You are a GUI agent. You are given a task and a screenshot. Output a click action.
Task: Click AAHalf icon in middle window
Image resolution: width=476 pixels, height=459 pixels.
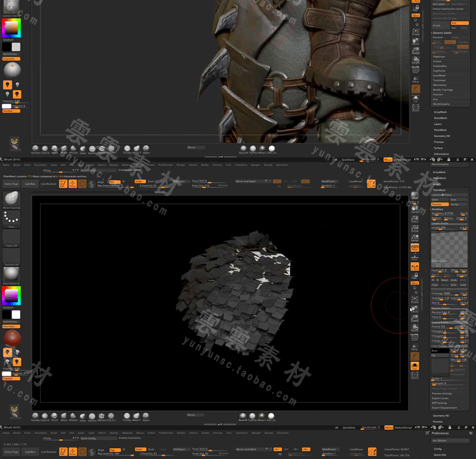coord(414,237)
